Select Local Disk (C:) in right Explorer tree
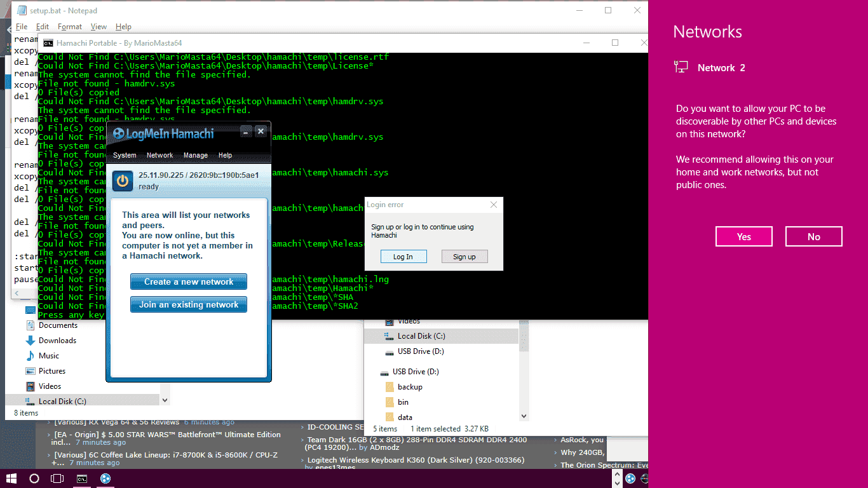Viewport: 868px width, 488px height. point(441,336)
